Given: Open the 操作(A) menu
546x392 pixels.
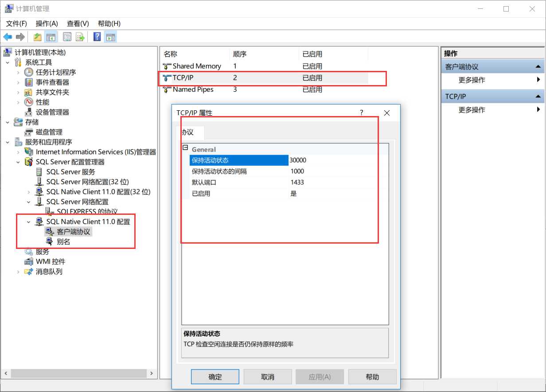Looking at the screenshot, I should point(47,23).
